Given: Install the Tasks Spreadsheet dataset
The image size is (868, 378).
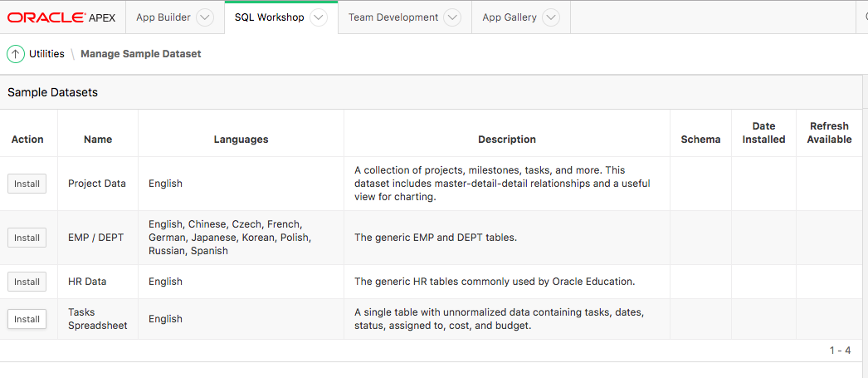Looking at the screenshot, I should click(x=27, y=319).
